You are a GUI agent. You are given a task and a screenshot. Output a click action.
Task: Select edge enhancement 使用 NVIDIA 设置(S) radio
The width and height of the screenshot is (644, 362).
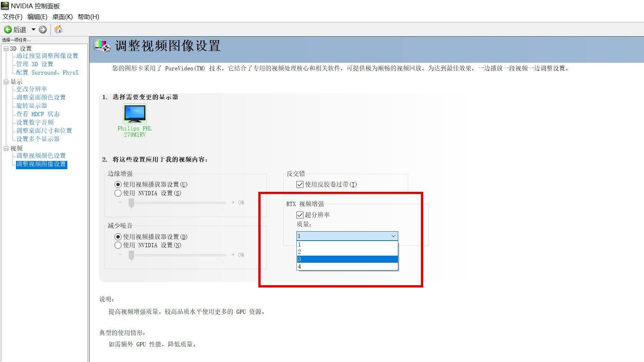tap(118, 193)
